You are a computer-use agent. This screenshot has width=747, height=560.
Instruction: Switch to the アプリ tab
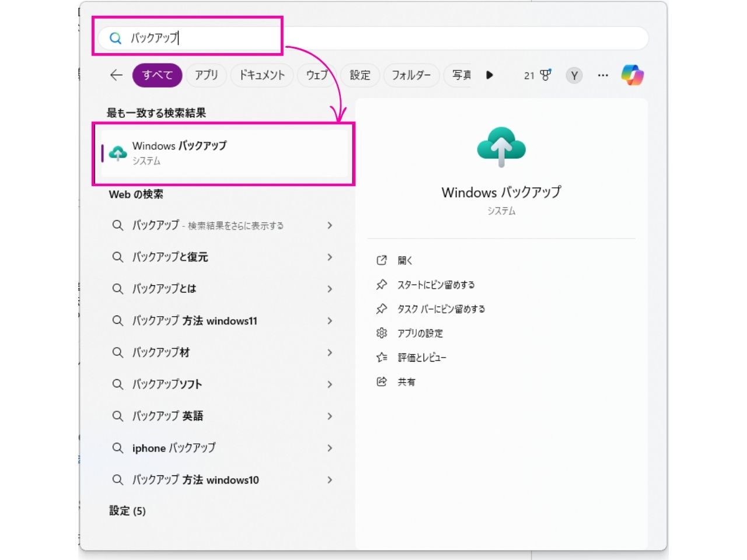206,75
